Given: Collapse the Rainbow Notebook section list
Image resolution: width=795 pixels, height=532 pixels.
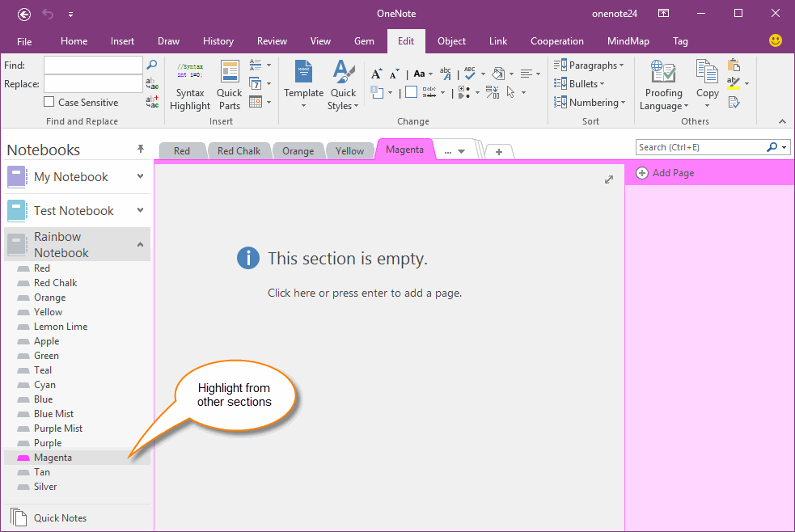Looking at the screenshot, I should (x=141, y=245).
